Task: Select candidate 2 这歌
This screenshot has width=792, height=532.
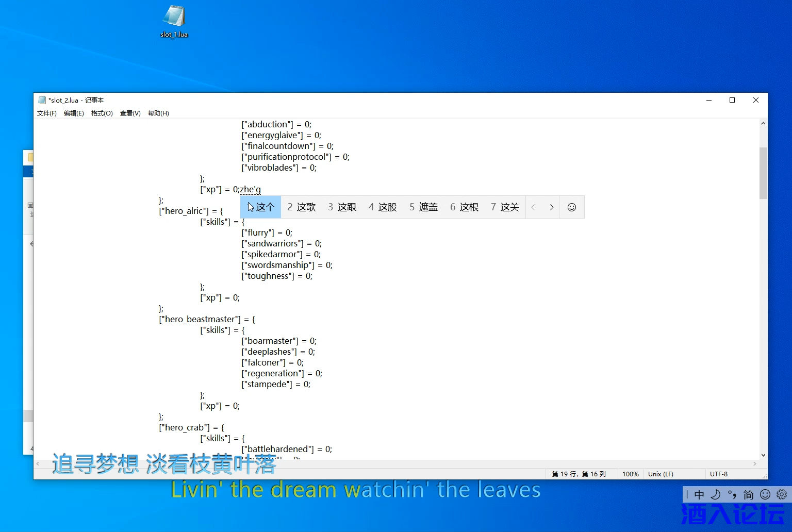Action: (301, 207)
